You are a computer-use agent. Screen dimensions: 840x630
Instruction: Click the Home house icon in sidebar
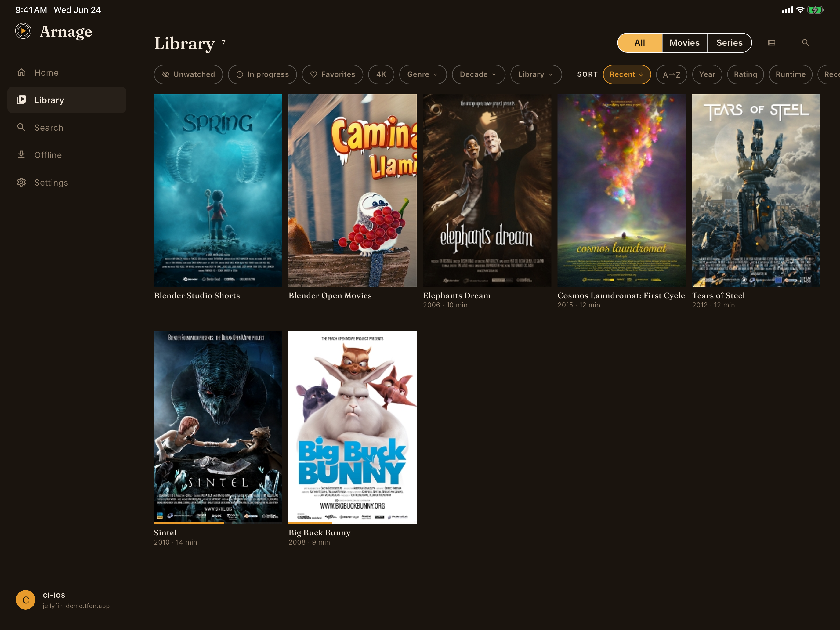21,73
